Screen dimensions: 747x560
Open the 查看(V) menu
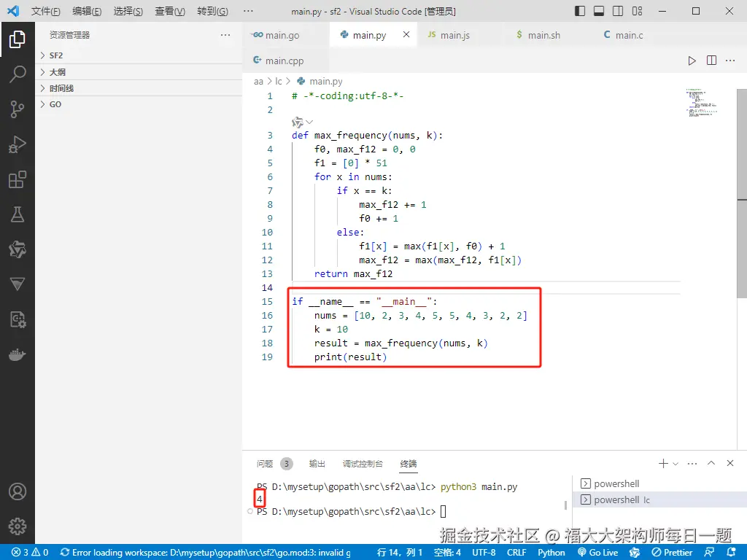coord(170,11)
